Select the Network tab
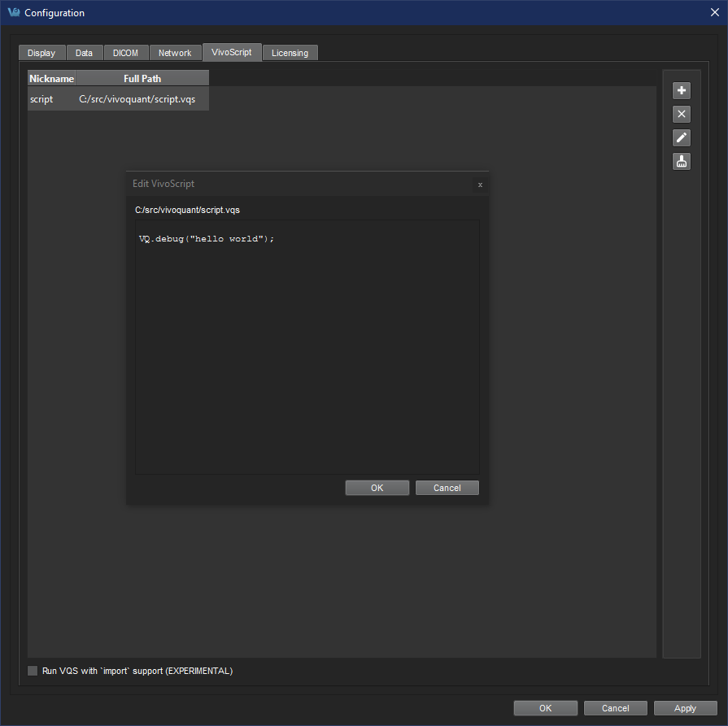 pyautogui.click(x=175, y=52)
